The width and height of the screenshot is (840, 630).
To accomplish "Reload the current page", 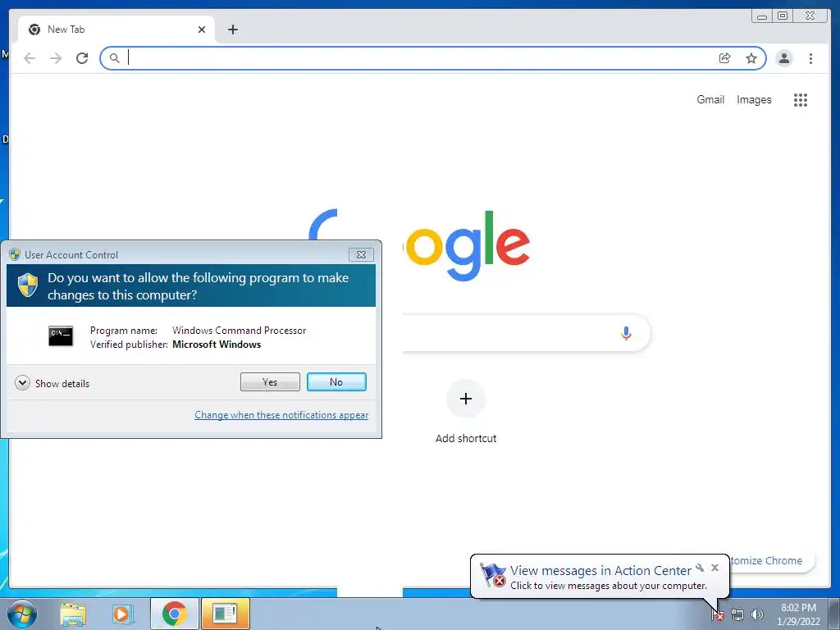I will (x=82, y=58).
